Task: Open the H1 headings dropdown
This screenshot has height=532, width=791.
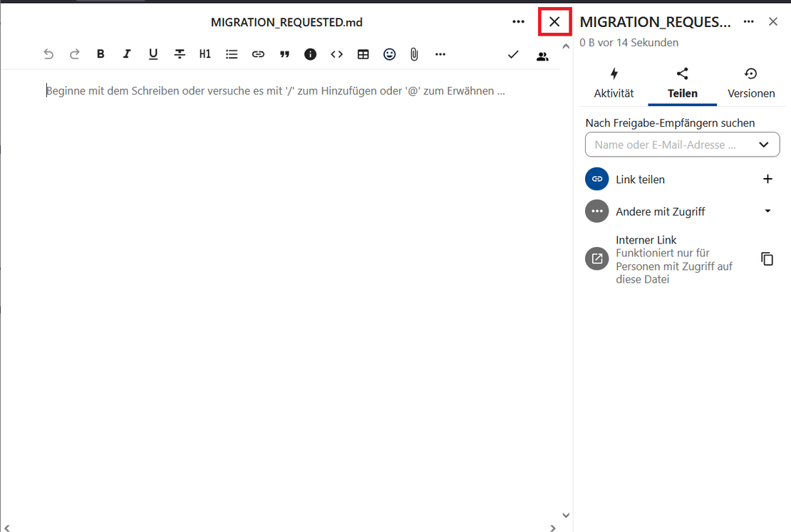Action: click(x=205, y=54)
